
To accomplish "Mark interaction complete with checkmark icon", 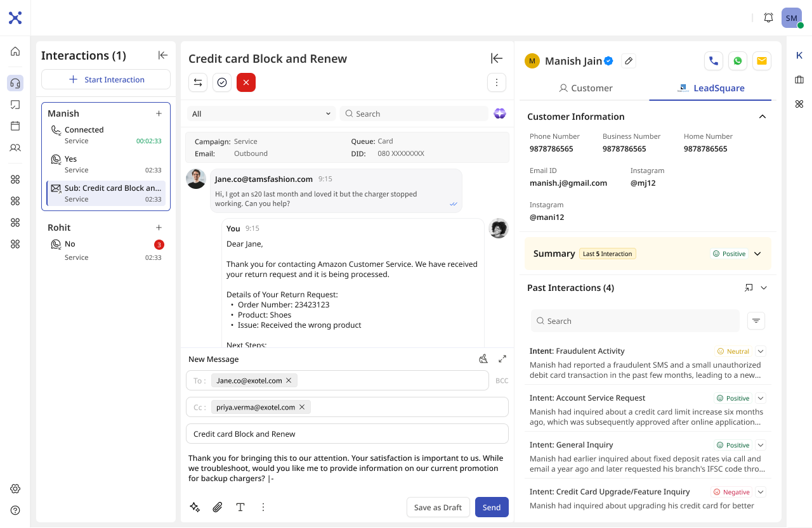I will [222, 82].
